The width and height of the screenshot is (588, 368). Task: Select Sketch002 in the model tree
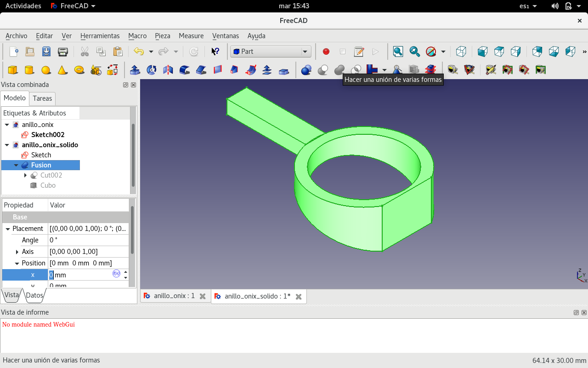click(x=48, y=135)
